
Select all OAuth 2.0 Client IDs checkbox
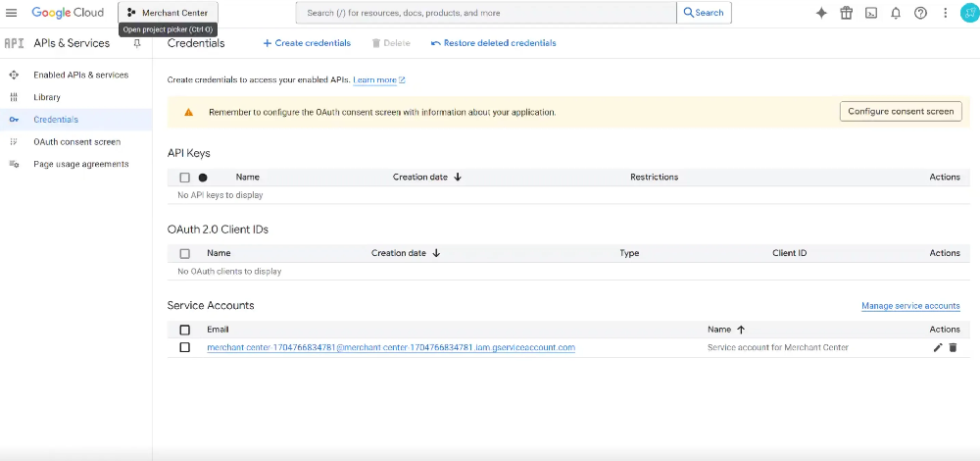[184, 254]
